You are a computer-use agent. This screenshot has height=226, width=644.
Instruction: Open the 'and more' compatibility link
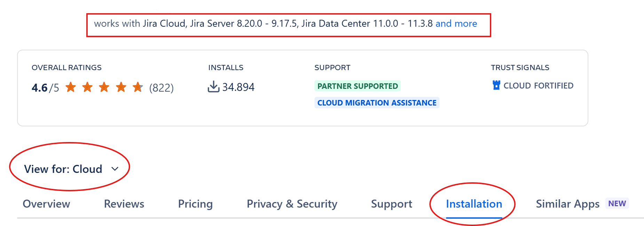pyautogui.click(x=456, y=24)
